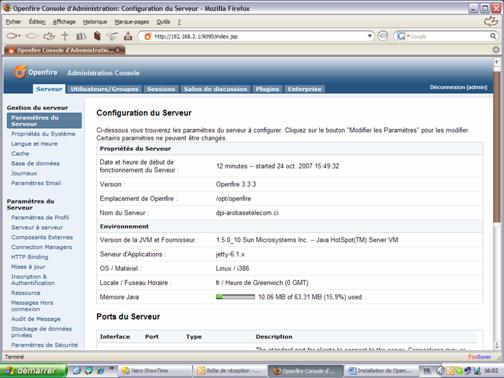
Task: Switch to the Enterprise tab
Action: pos(305,89)
